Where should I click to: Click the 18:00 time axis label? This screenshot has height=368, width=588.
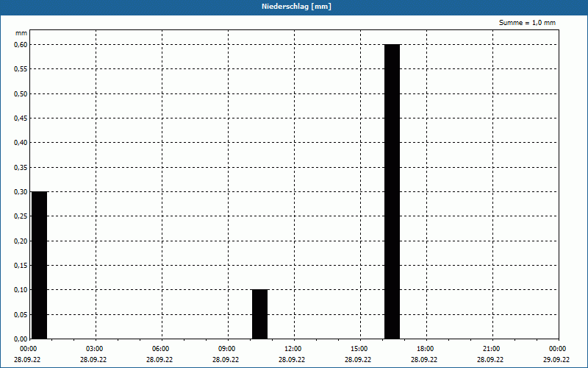426,349
